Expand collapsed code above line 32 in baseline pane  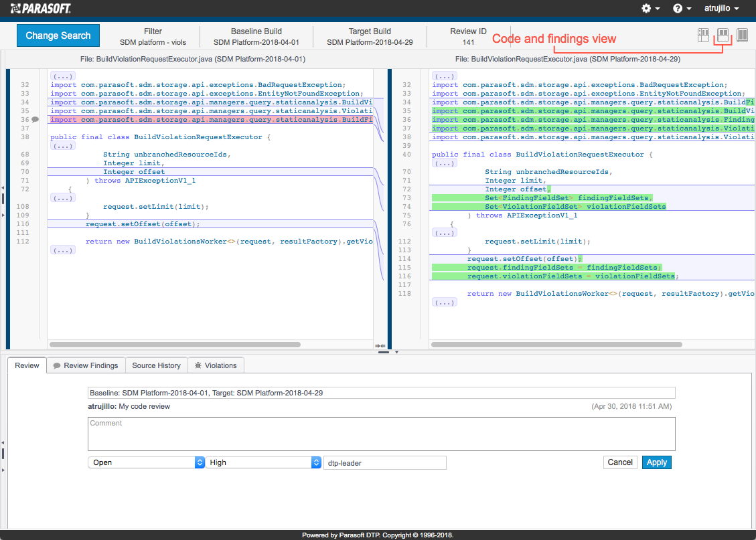point(63,76)
